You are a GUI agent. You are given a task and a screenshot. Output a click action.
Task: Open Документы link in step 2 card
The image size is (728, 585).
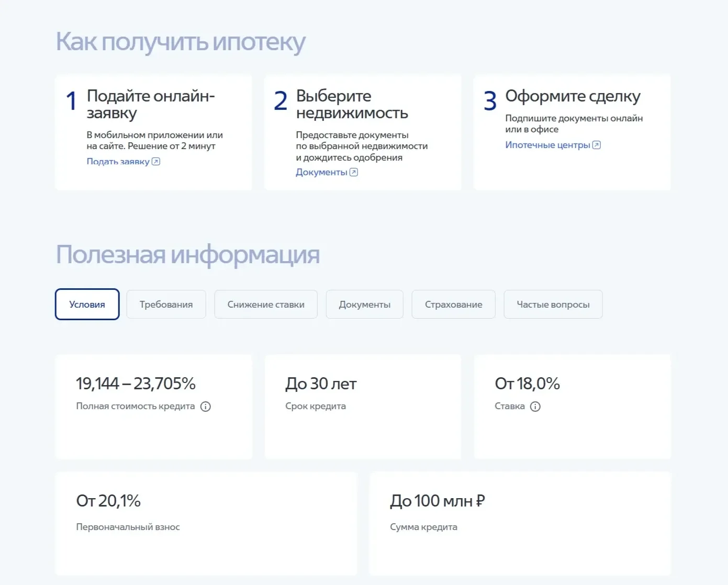[x=321, y=172]
